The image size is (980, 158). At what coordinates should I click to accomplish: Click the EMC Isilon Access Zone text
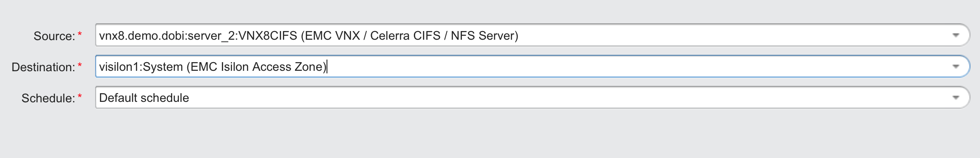(x=257, y=67)
